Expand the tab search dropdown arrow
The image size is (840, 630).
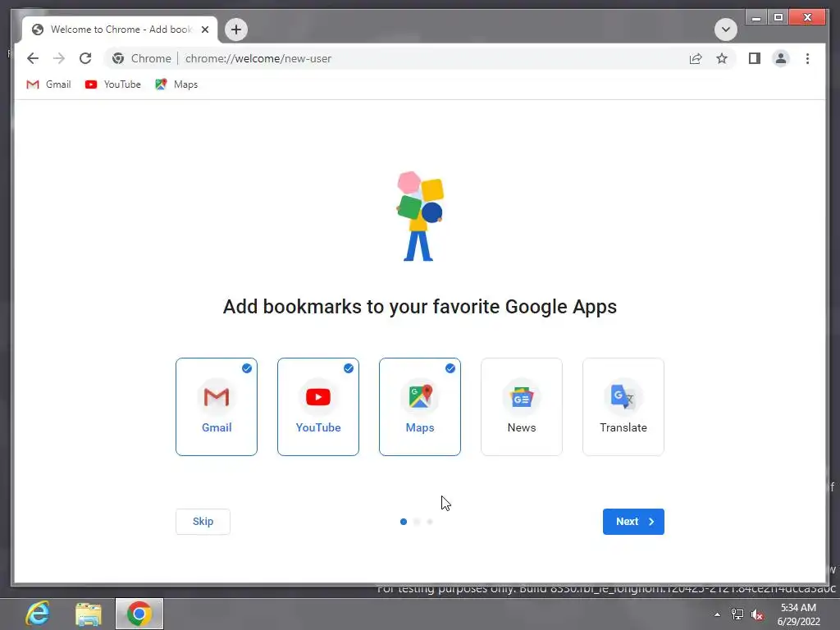pyautogui.click(x=725, y=30)
